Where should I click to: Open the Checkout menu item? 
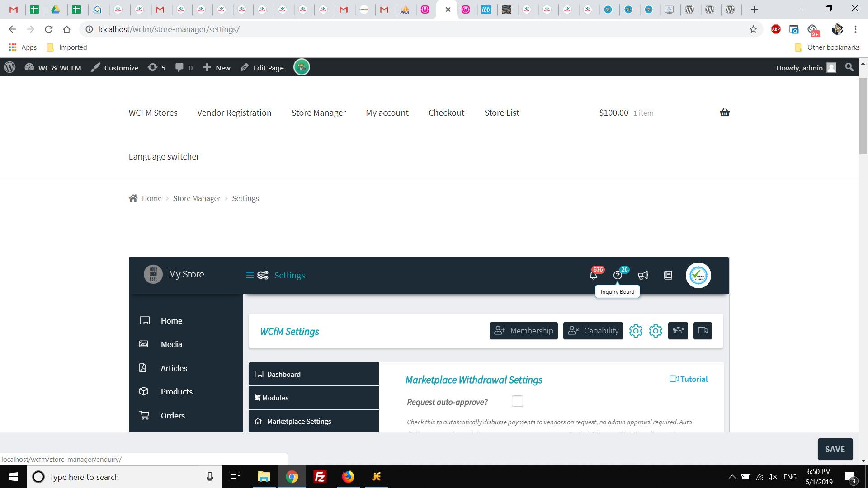(446, 113)
